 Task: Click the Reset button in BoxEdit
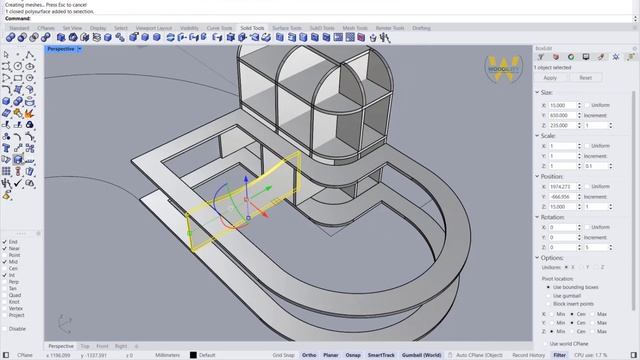pos(585,78)
